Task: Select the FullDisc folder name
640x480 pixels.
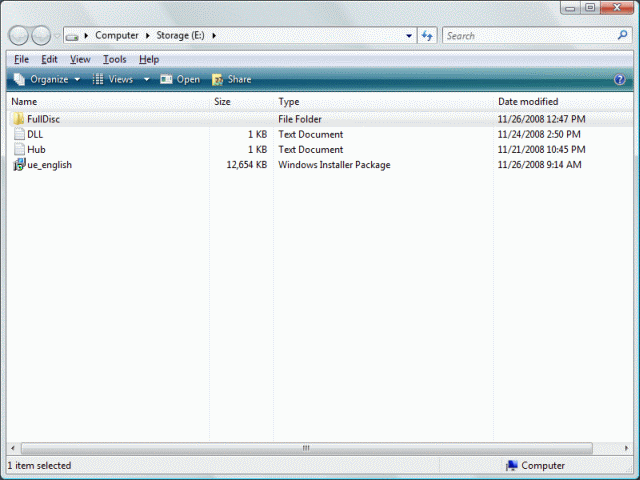Action: click(x=43, y=119)
